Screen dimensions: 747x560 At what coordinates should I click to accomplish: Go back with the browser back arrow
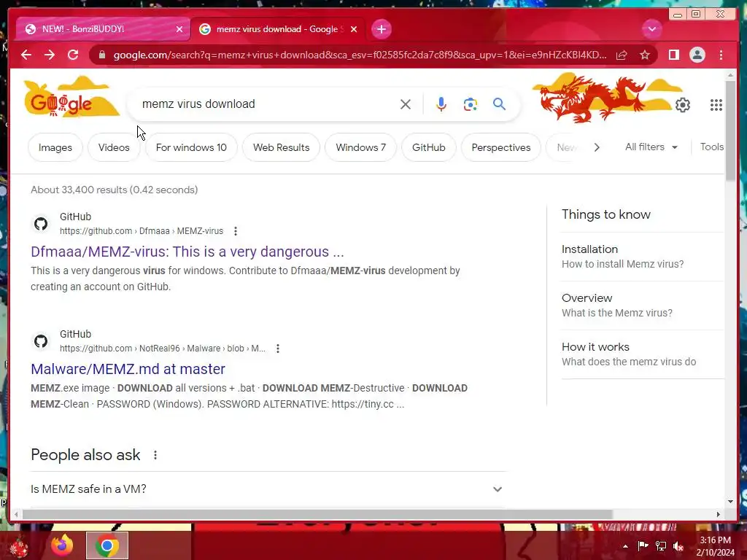point(26,55)
